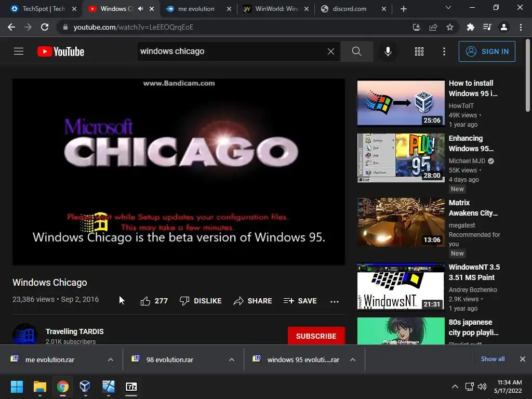Sign in to YouTube
The height and width of the screenshot is (399, 532).
tap(487, 51)
